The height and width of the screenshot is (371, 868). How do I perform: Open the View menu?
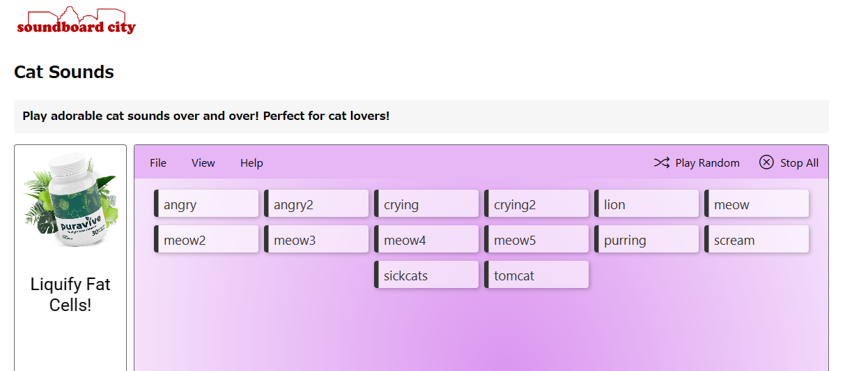coord(203,163)
